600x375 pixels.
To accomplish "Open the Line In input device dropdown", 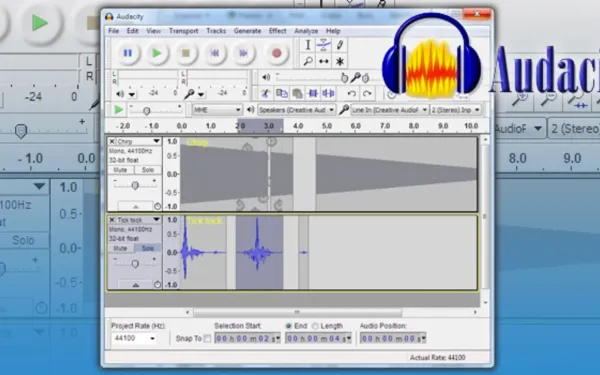I will tap(389, 110).
